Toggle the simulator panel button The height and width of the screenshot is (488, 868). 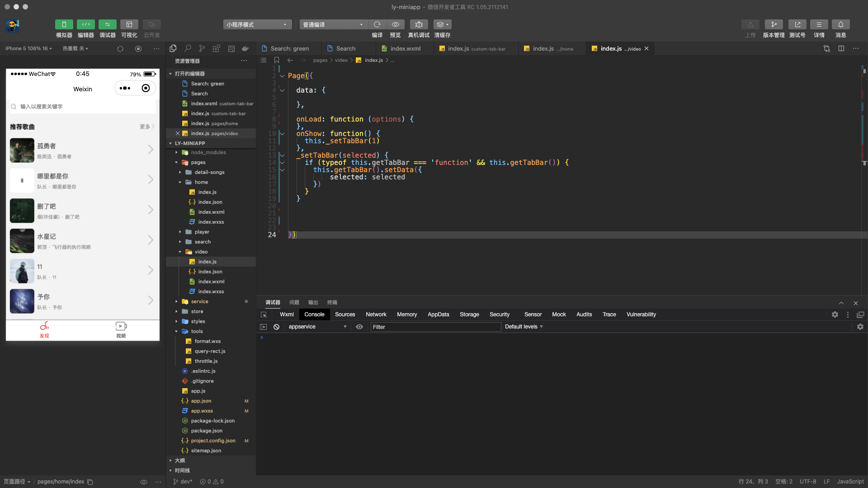point(64,24)
